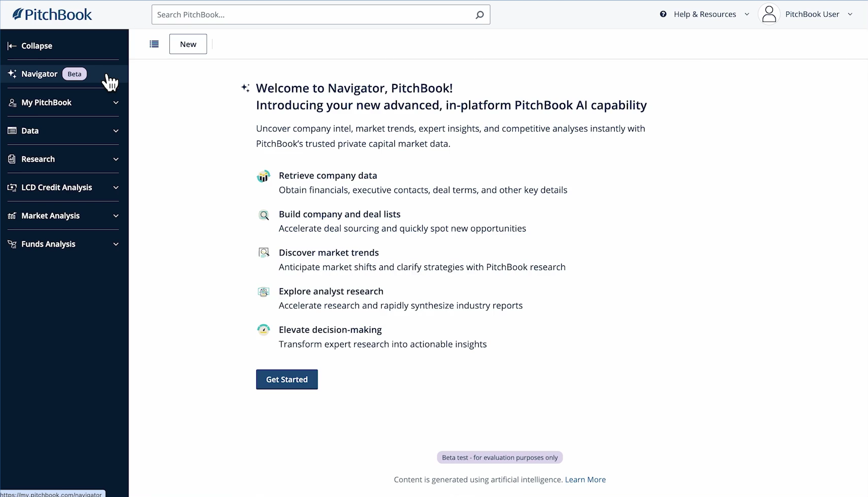Image resolution: width=868 pixels, height=497 pixels.
Task: Click the Funds Analysis label
Action: (49, 244)
